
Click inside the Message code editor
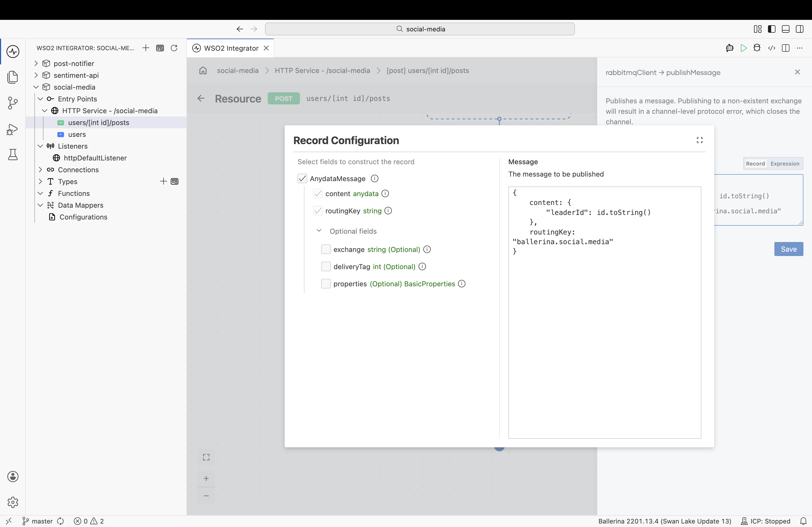(604, 312)
